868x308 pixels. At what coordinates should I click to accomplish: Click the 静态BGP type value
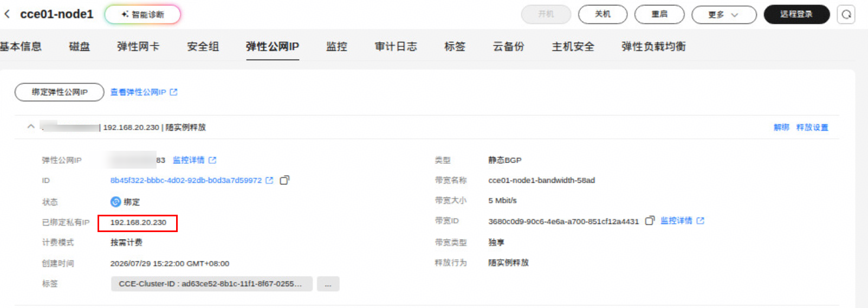pos(505,160)
